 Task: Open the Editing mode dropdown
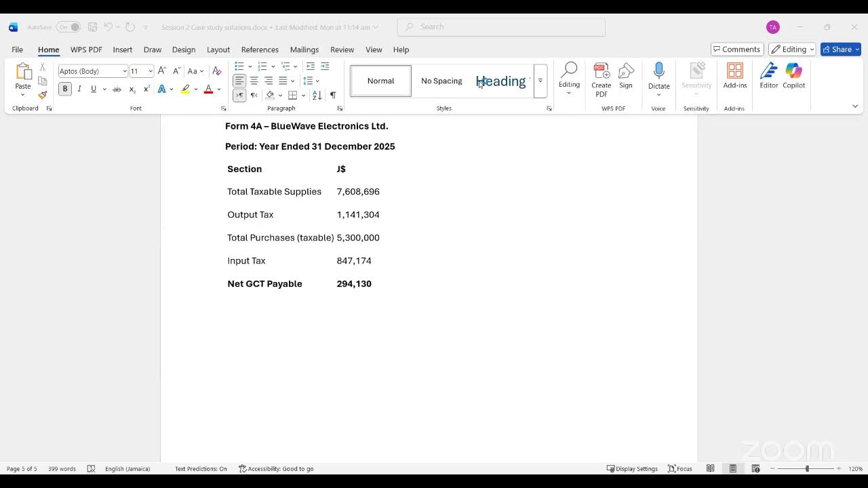pyautogui.click(x=792, y=49)
